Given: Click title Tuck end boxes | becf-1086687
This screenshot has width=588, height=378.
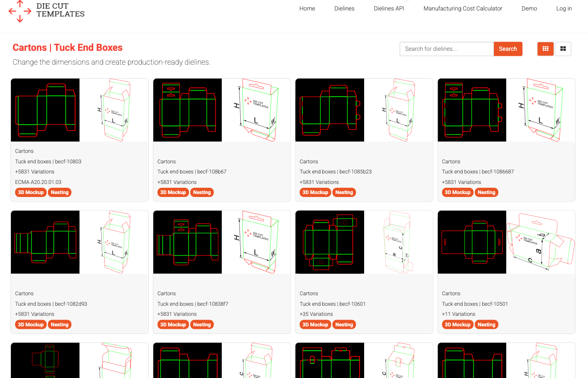Looking at the screenshot, I should click(478, 172).
